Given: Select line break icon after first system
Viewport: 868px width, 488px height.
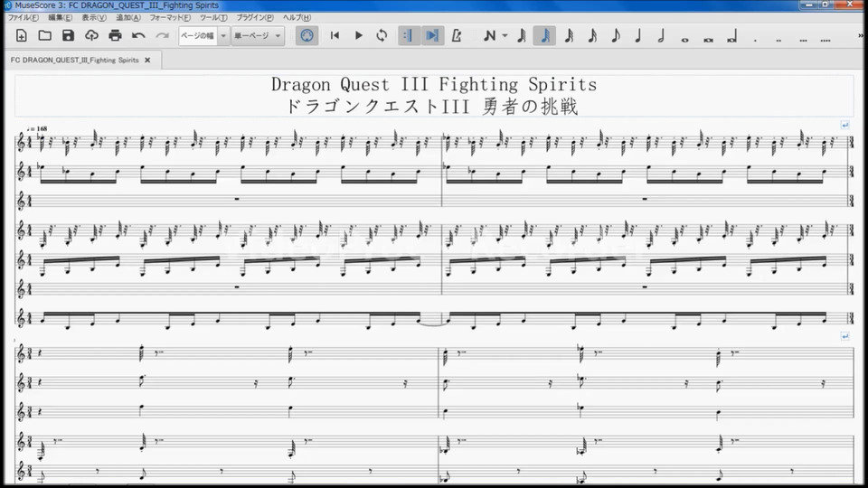Looking at the screenshot, I should pos(844,125).
